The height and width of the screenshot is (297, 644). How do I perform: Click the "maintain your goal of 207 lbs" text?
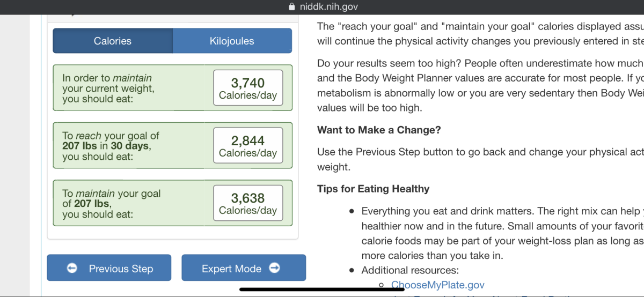click(111, 203)
